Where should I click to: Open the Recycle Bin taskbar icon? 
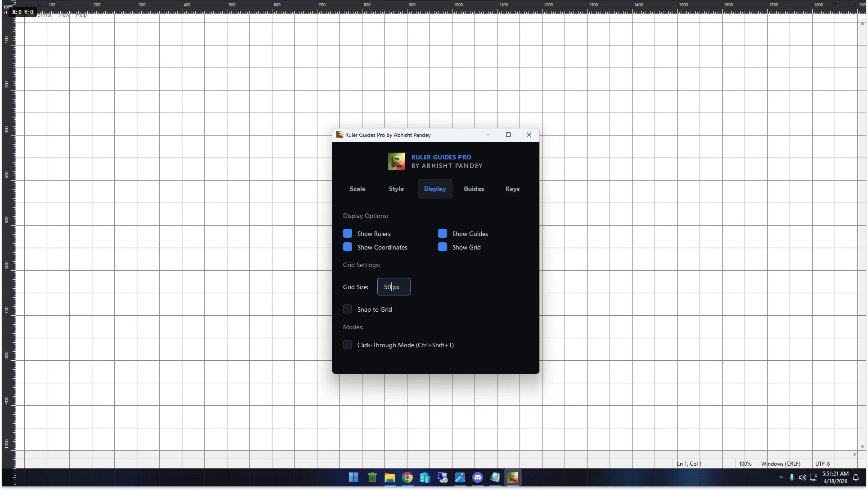tap(372, 477)
